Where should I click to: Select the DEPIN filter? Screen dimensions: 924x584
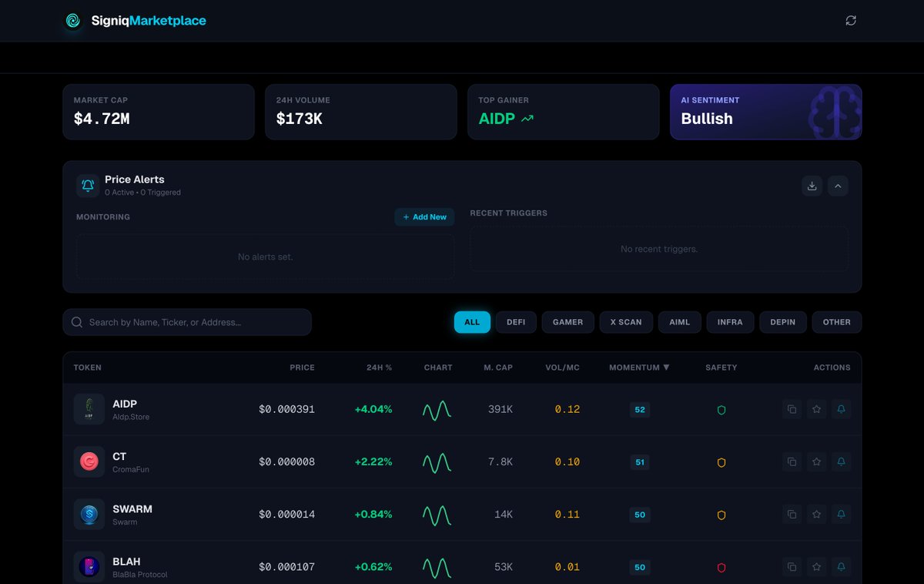(x=783, y=322)
